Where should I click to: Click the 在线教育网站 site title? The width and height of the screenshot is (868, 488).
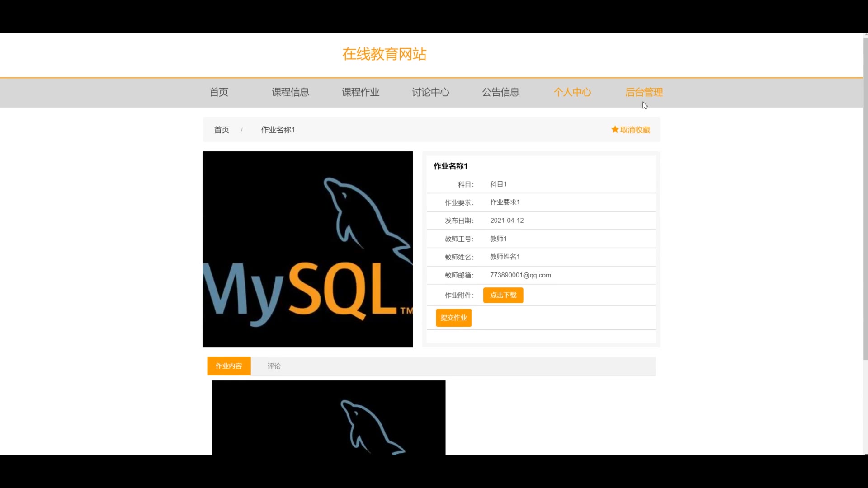[x=384, y=54]
